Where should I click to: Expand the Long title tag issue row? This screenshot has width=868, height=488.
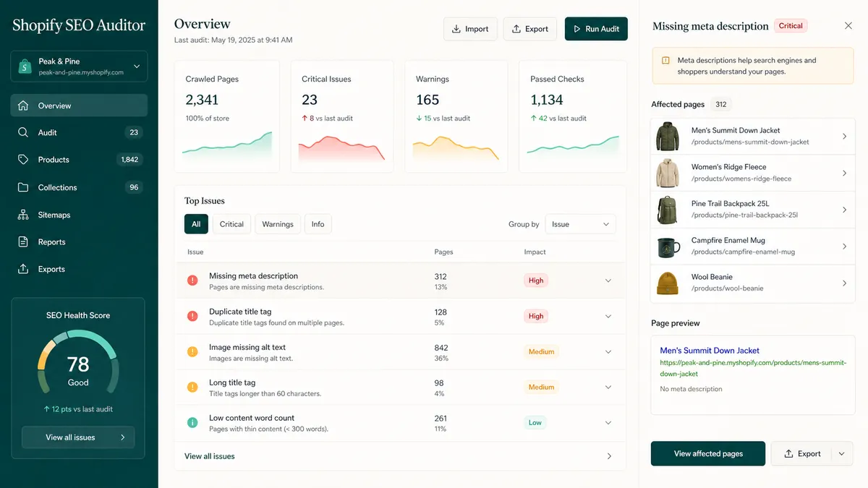[608, 387]
